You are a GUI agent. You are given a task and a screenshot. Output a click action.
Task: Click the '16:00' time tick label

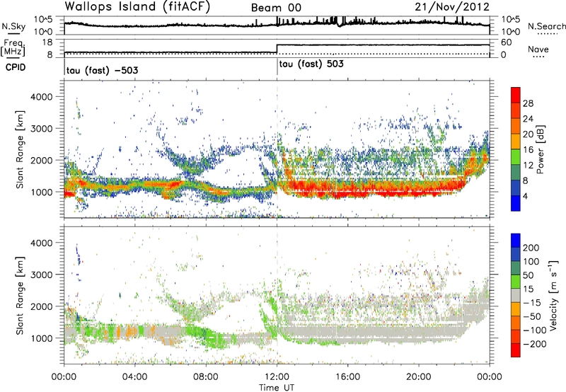[347, 377]
